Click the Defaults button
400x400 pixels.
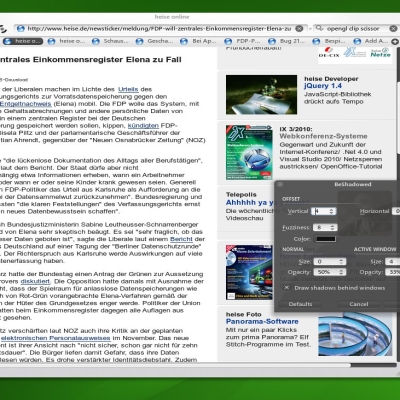coord(300,304)
